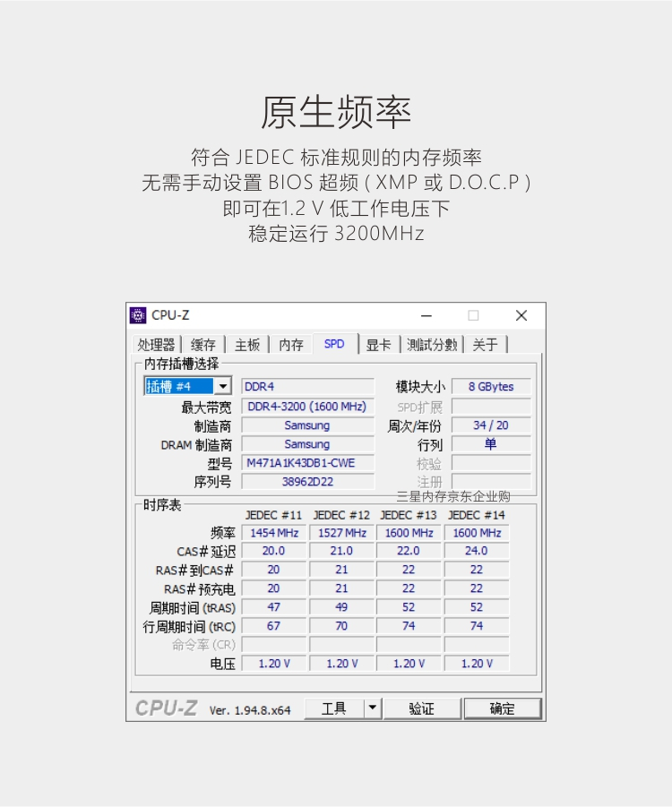The image size is (672, 807).
Task: Expand the 工具 button dropdown arrow
Action: click(x=373, y=708)
